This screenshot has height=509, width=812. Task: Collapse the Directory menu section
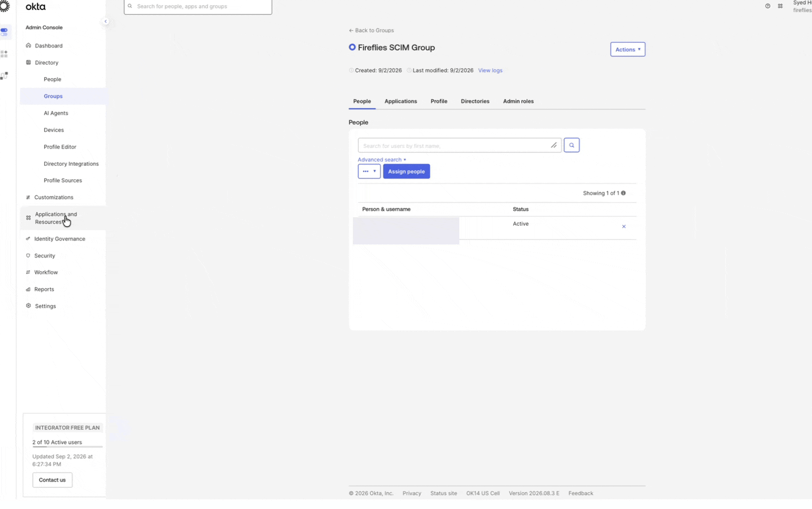coord(47,63)
